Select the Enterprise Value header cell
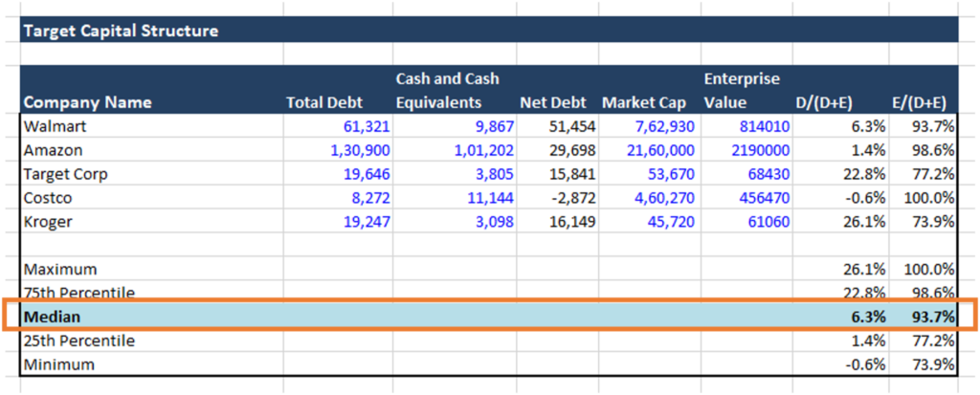This screenshot has width=980, height=395. (742, 91)
